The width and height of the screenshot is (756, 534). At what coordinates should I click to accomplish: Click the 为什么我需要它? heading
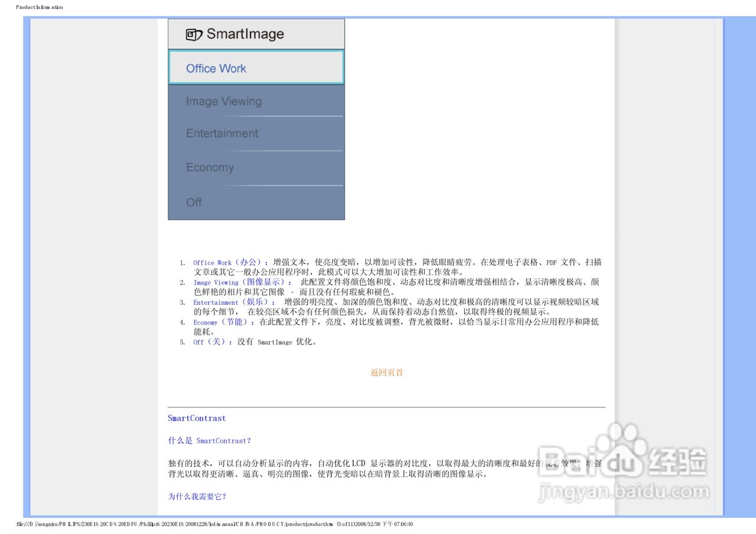click(197, 496)
